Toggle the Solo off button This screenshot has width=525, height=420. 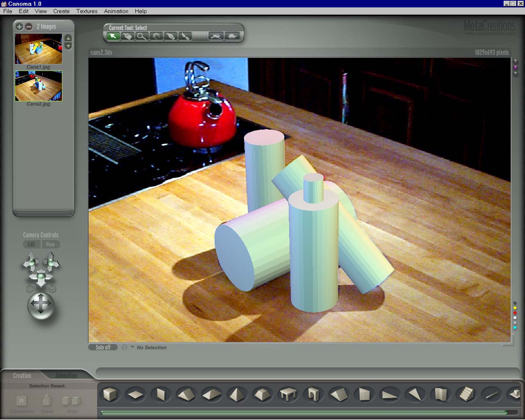click(x=103, y=347)
